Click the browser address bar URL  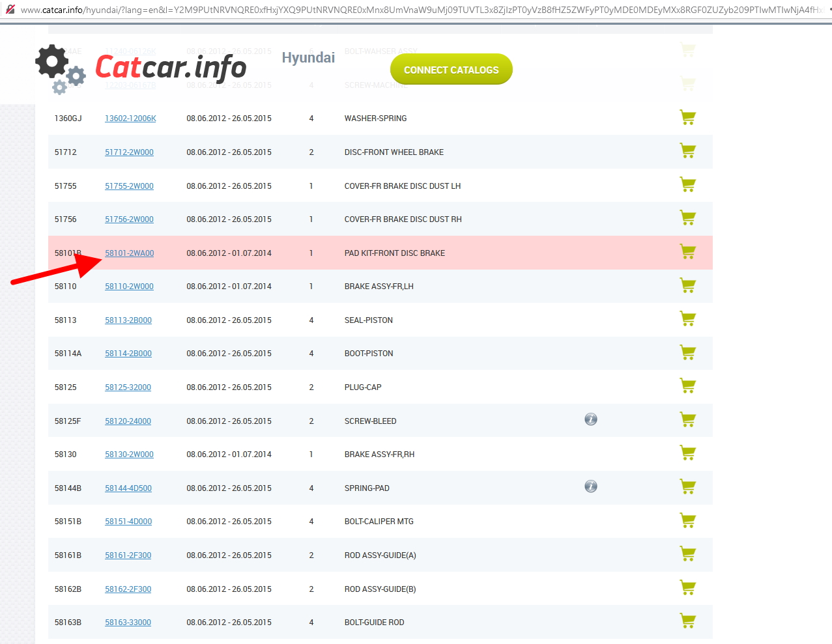pos(417,10)
